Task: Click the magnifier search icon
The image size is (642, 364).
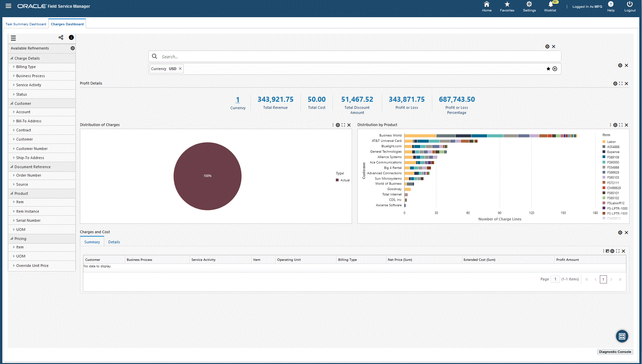Action: click(154, 56)
